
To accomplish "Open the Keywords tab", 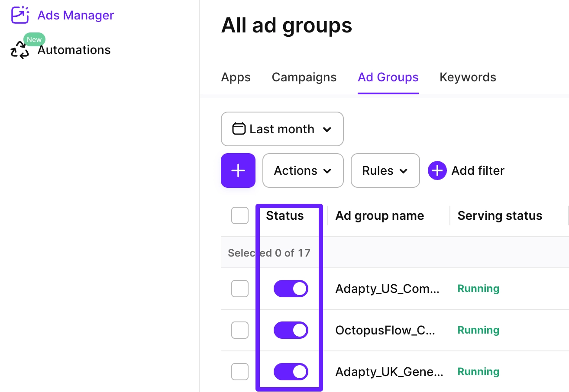I will [x=468, y=77].
